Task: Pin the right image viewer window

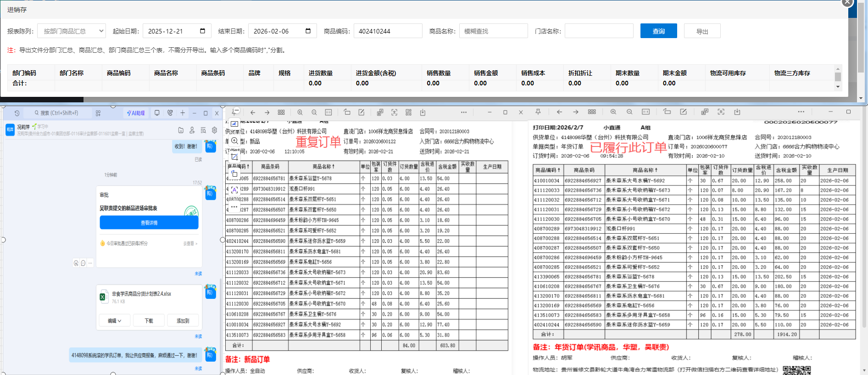Action: 538,112
